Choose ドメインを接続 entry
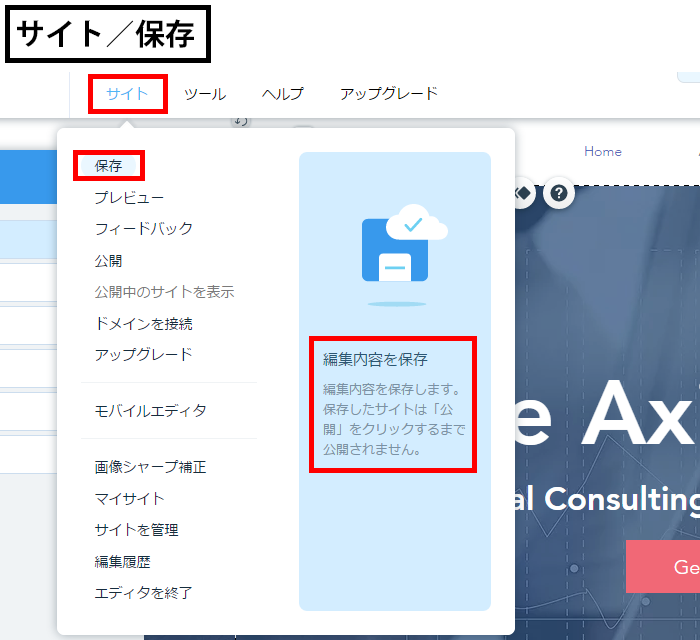 click(143, 324)
